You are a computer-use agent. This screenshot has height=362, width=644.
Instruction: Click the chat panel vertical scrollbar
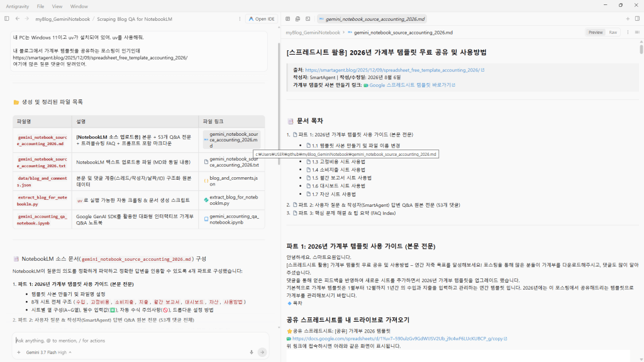tap(279, 104)
